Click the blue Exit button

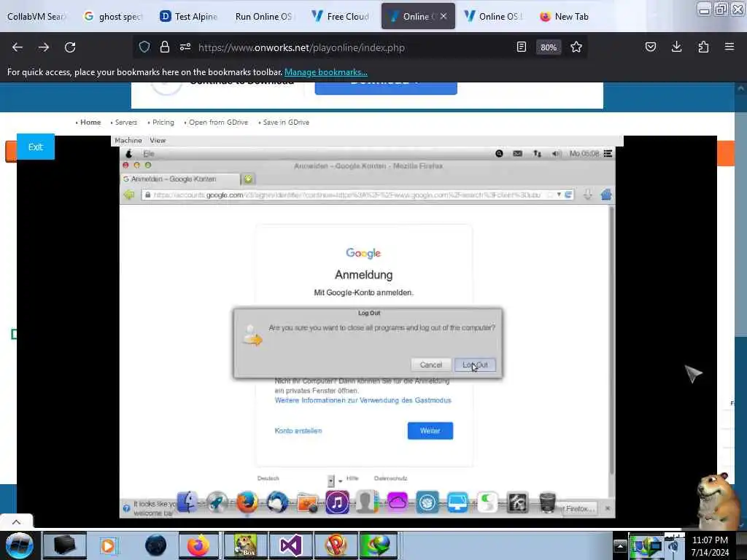coord(36,147)
